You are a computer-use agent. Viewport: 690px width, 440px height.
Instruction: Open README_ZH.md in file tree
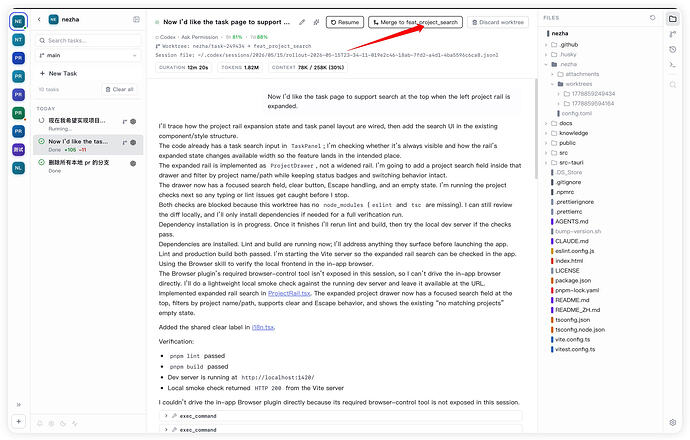pyautogui.click(x=577, y=310)
